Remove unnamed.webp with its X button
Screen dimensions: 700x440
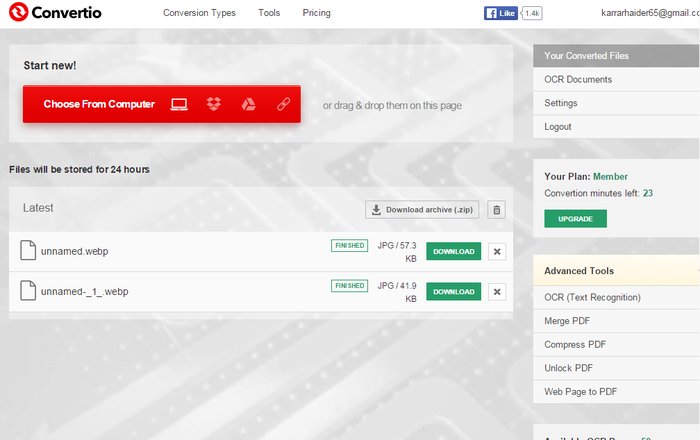(x=497, y=252)
